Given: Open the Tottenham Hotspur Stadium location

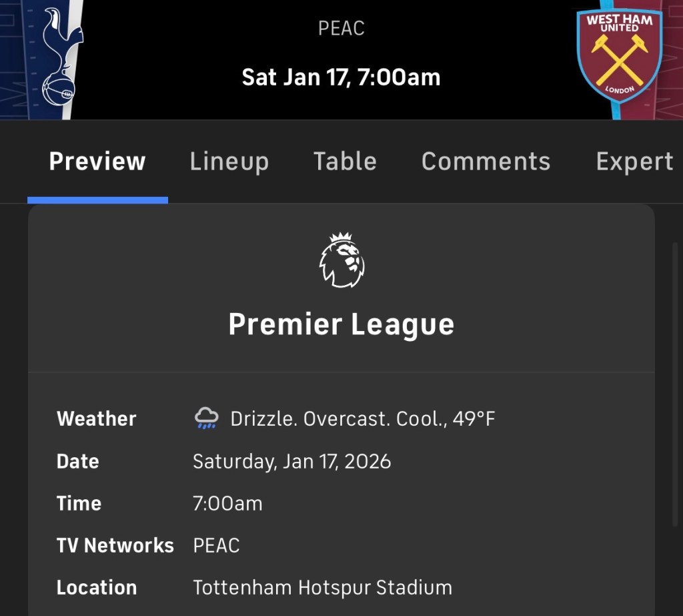Looking at the screenshot, I should (322, 587).
